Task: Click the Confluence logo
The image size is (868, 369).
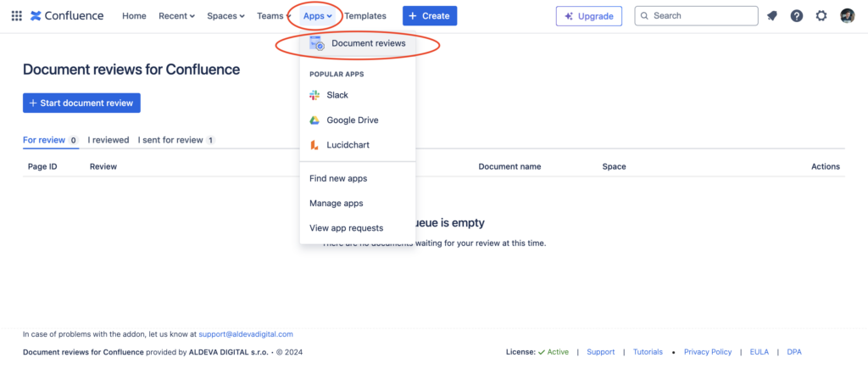Action: pos(67,16)
